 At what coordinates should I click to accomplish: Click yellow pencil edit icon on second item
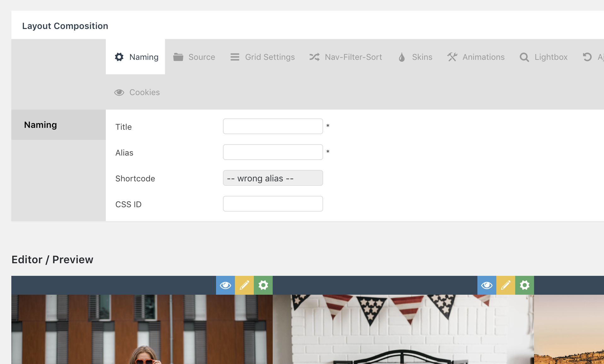tap(506, 285)
